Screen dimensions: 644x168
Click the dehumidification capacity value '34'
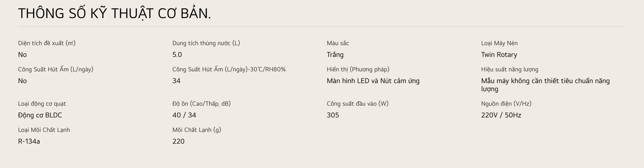pos(176,81)
